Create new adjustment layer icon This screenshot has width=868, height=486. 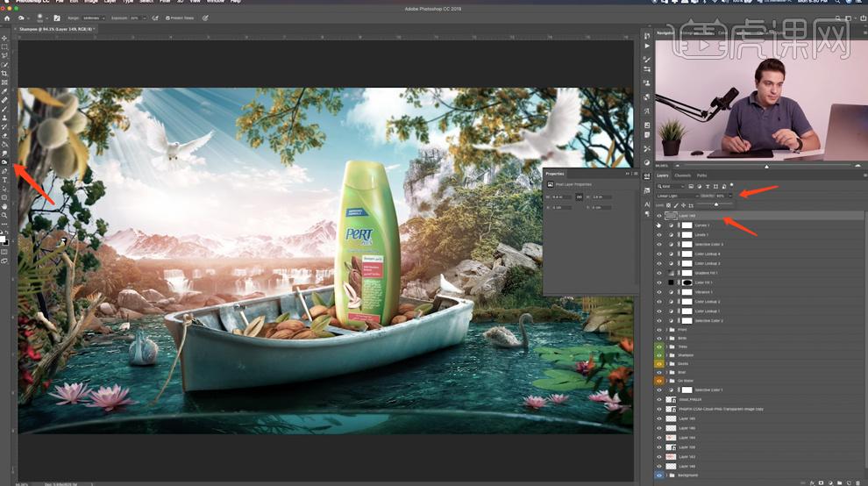(x=830, y=482)
